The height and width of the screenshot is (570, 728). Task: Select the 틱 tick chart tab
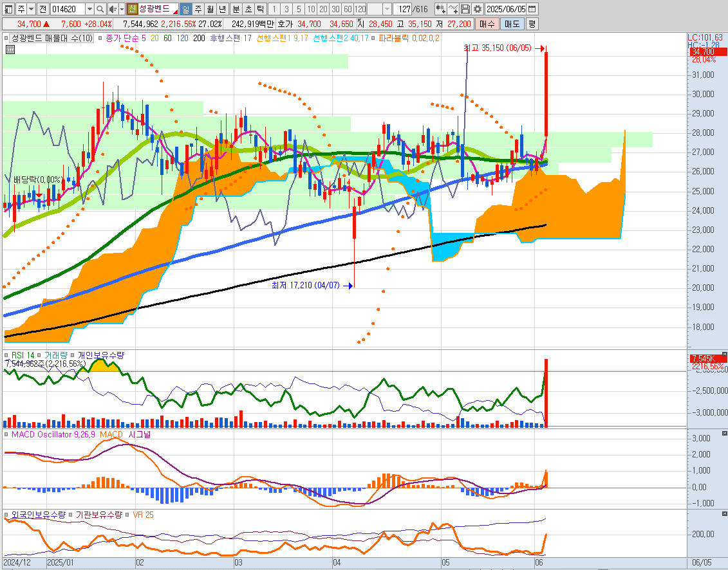[261, 9]
